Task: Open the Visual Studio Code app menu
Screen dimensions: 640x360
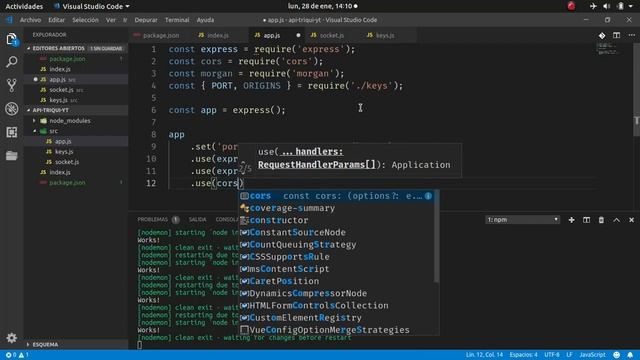Action: (92, 6)
